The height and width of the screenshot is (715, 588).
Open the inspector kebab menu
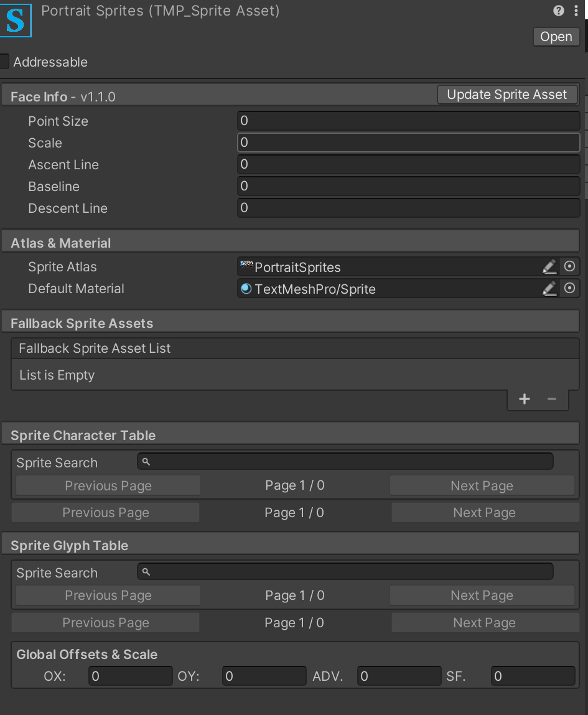click(576, 11)
